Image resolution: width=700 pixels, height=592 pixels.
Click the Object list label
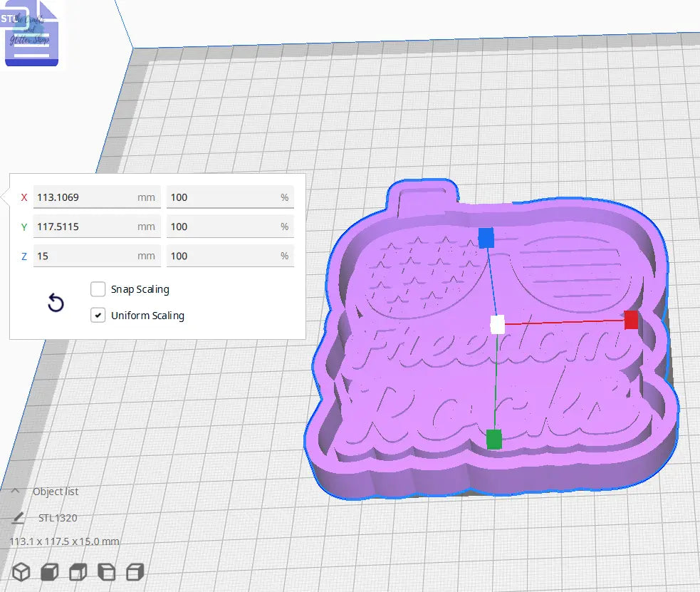(x=56, y=491)
